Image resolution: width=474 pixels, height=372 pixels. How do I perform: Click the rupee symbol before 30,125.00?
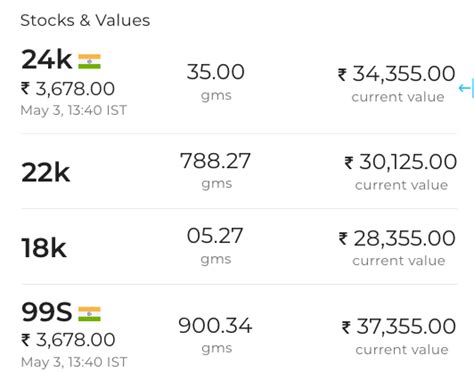coord(349,163)
